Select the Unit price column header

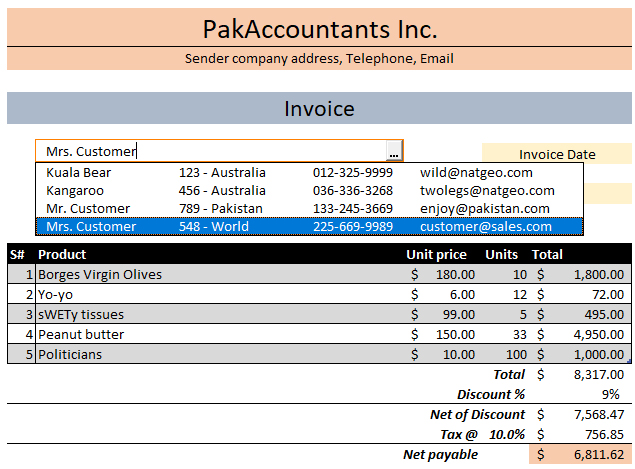437,254
